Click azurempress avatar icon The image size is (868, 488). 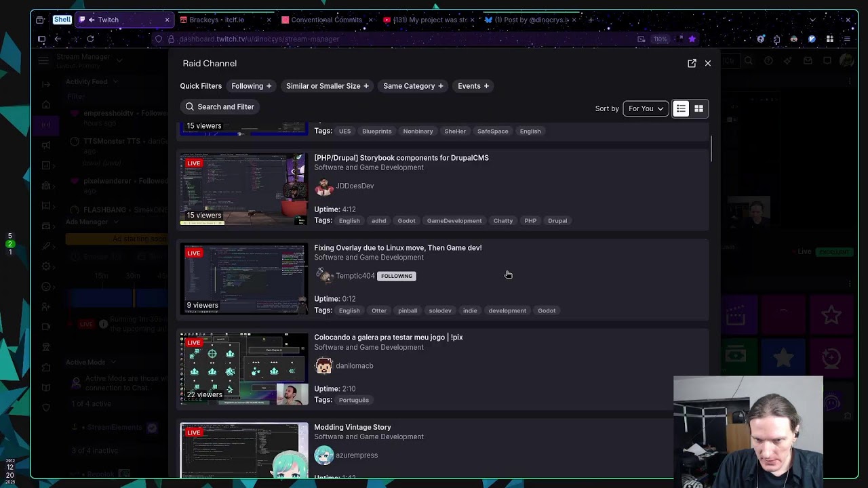[324, 455]
